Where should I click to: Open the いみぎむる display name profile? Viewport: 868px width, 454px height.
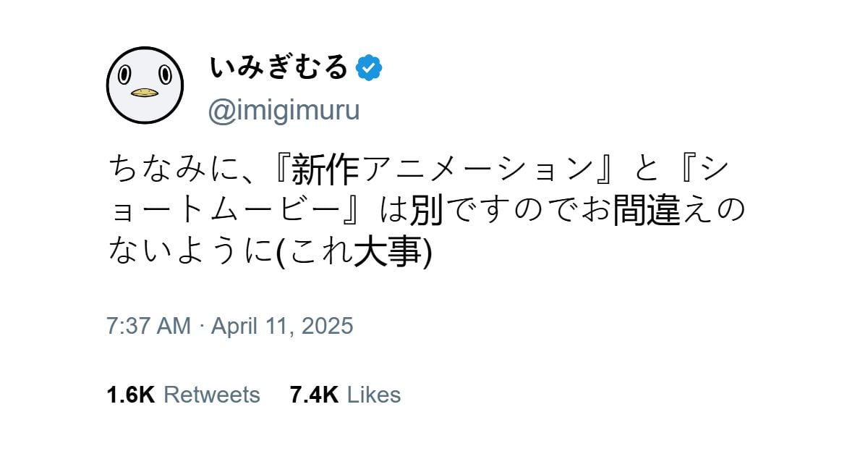[x=279, y=68]
